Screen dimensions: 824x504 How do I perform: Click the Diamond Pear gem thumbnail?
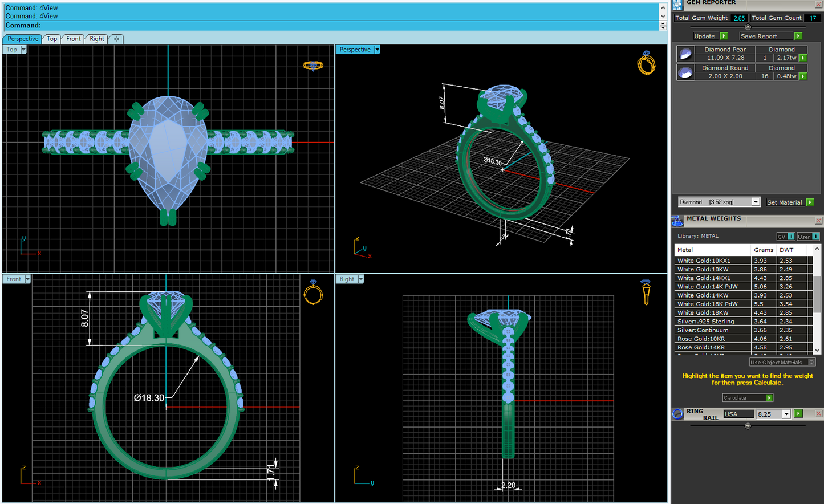point(685,54)
